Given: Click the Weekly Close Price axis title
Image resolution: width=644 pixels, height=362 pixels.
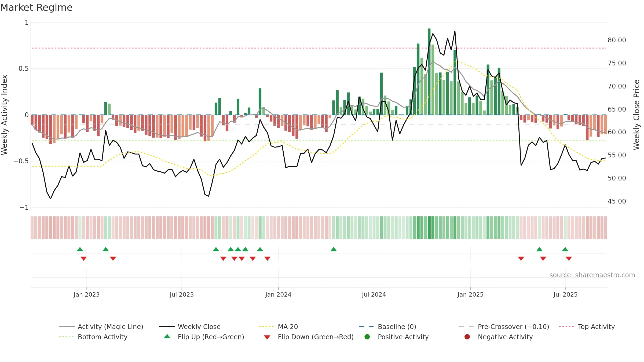Looking at the screenshot, I should 636,115.
